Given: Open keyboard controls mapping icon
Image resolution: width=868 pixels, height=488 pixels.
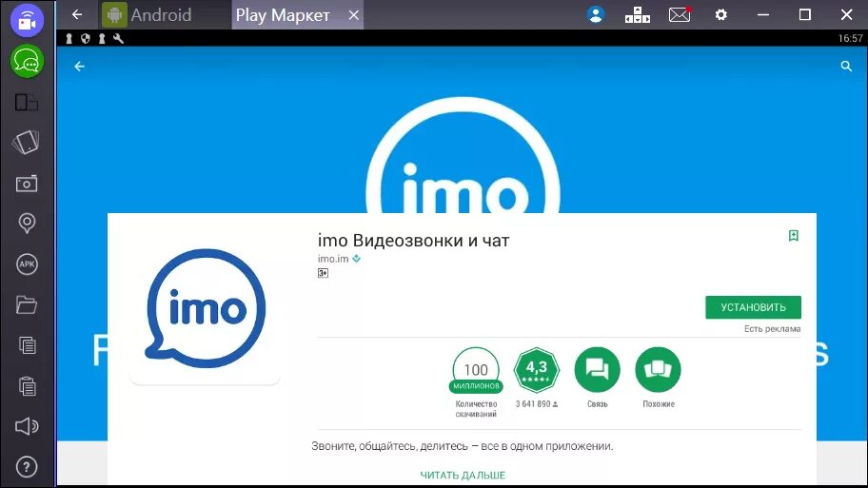Looking at the screenshot, I should pyautogui.click(x=637, y=15).
